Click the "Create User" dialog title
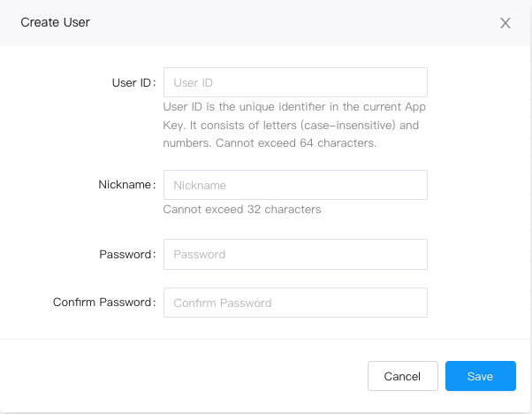532x414 pixels. tap(55, 22)
